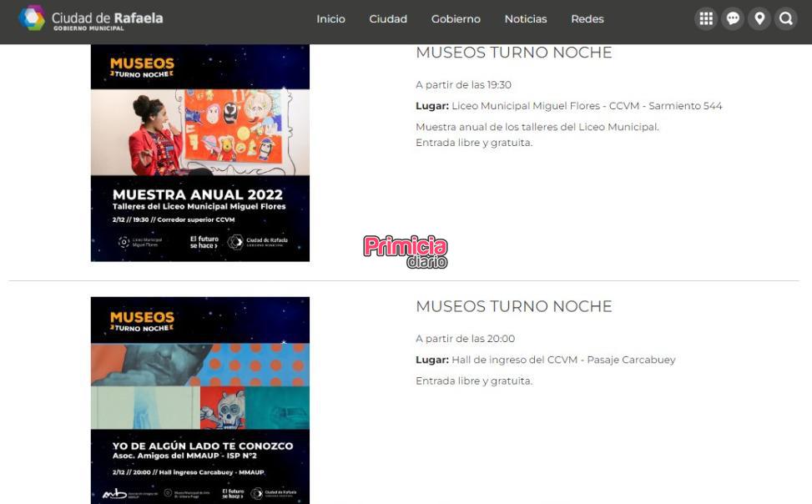Click the first Museos Turno Noche heading

[x=513, y=53]
